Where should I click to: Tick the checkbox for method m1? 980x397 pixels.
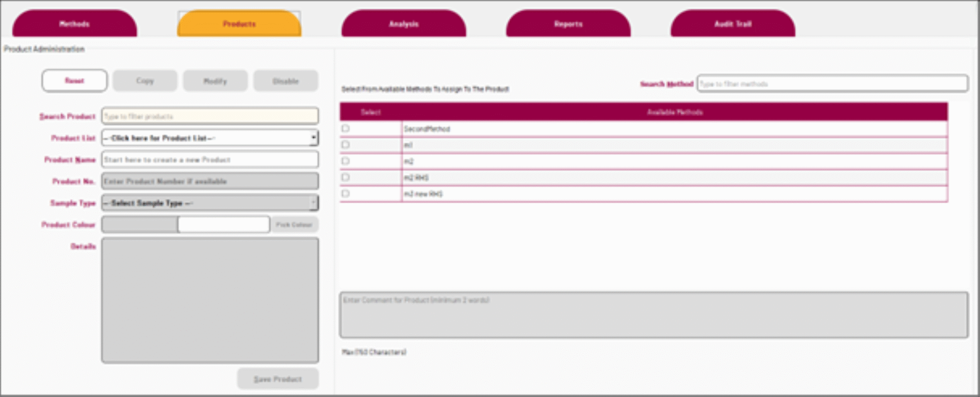[x=346, y=145]
